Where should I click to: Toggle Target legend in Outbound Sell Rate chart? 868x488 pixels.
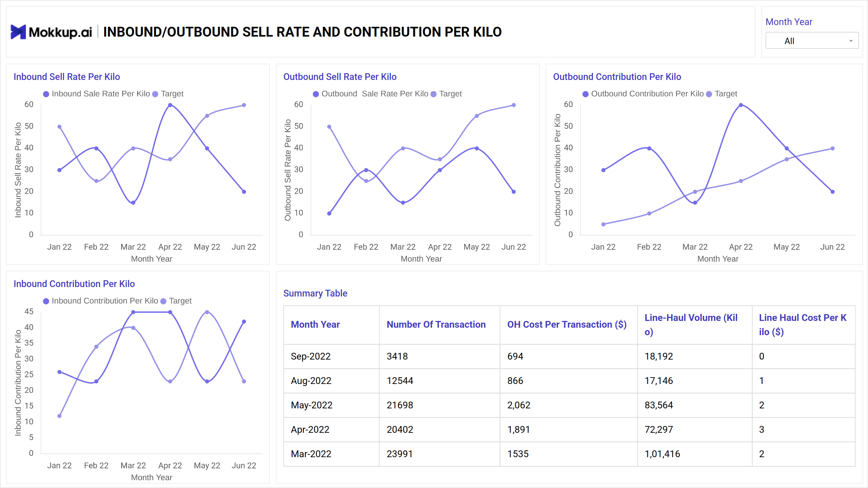(446, 94)
